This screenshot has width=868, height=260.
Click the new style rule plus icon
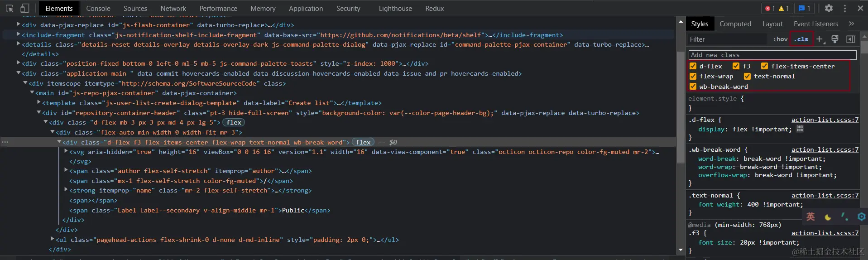pos(820,39)
